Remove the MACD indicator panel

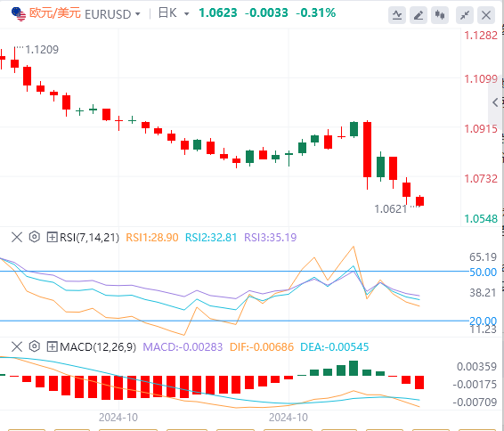[x=17, y=346]
